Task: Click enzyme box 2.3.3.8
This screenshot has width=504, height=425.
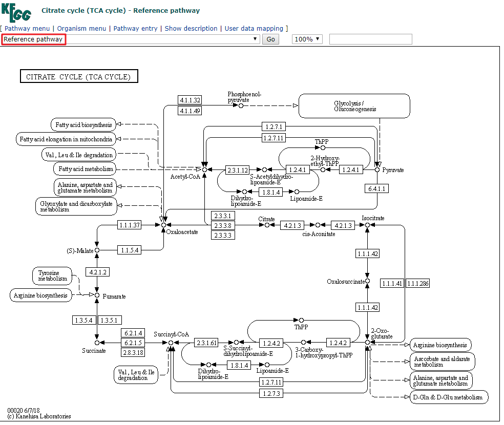Action: tap(223, 225)
